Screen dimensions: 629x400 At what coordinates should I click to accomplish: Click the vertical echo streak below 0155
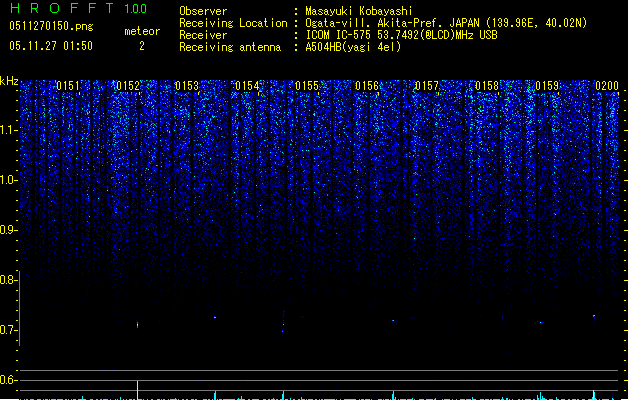[283, 321]
